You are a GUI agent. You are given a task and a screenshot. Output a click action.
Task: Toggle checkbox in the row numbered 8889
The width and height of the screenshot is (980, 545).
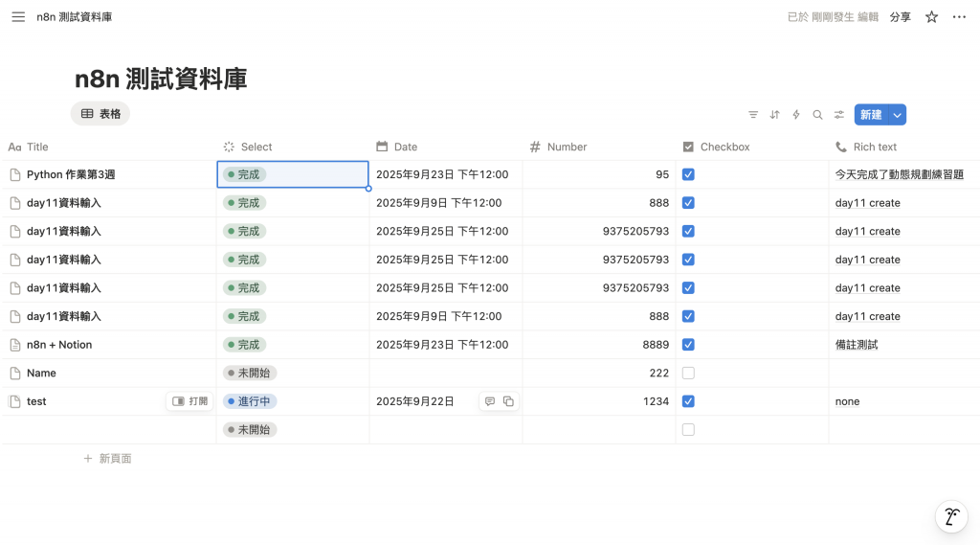click(688, 345)
